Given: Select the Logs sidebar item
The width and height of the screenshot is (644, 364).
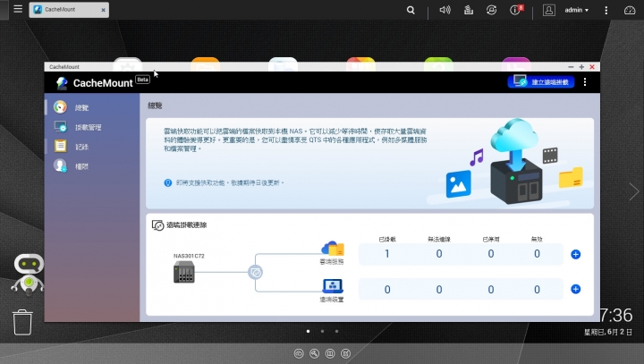Looking at the screenshot, I should pyautogui.click(x=92, y=147).
